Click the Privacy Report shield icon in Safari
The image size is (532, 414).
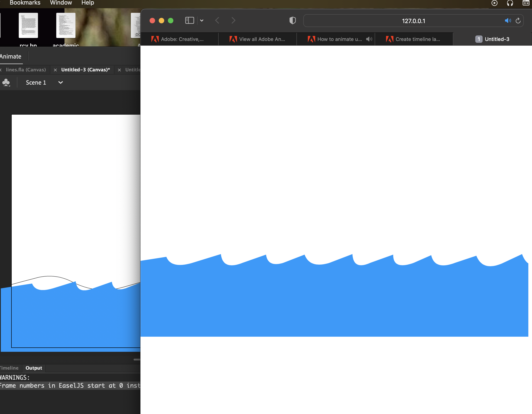pyautogui.click(x=293, y=20)
